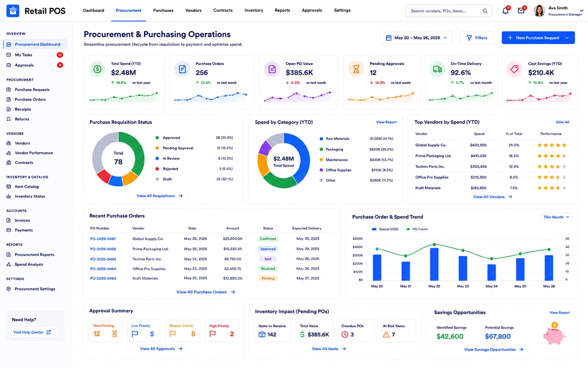Click the Filters button
Viewport: 588px width, 368px height.
click(477, 38)
